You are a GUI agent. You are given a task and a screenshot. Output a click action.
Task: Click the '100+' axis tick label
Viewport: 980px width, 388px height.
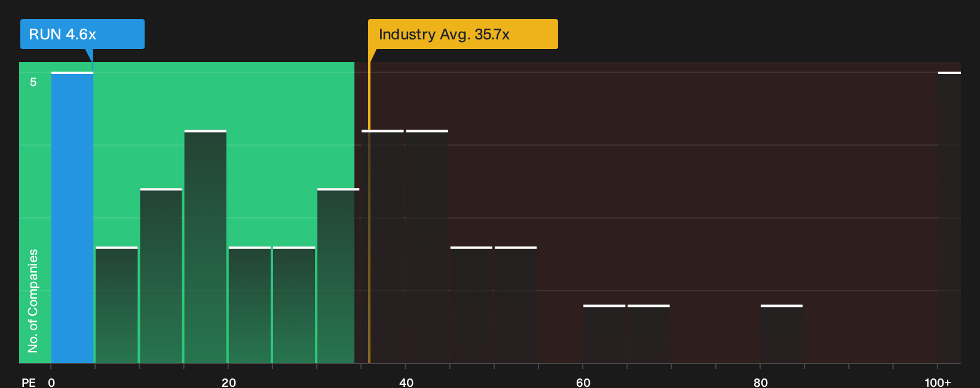coord(938,382)
